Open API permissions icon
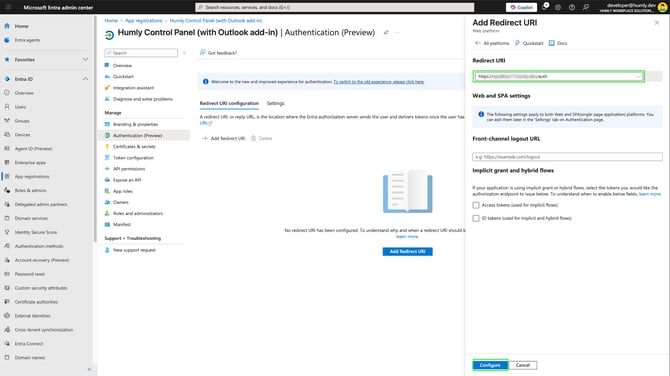670x376 pixels. pyautogui.click(x=107, y=169)
